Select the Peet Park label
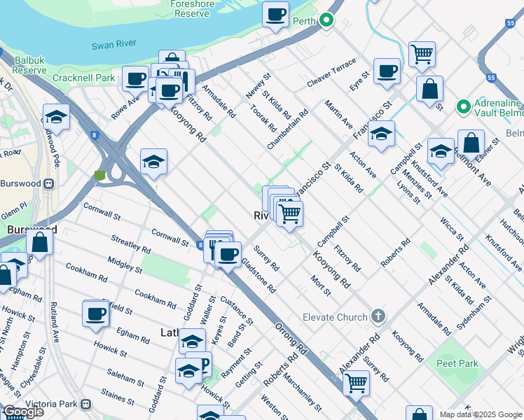 (x=457, y=363)
